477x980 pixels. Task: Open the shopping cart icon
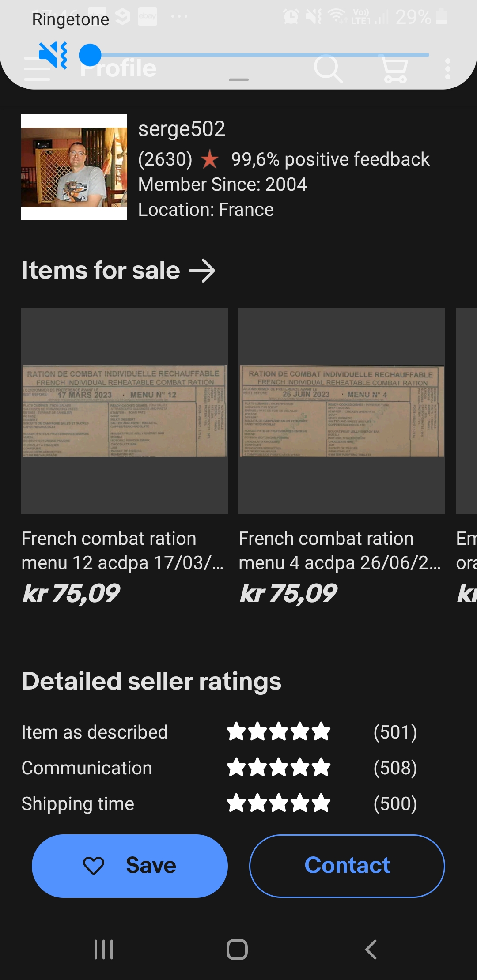pyautogui.click(x=394, y=69)
